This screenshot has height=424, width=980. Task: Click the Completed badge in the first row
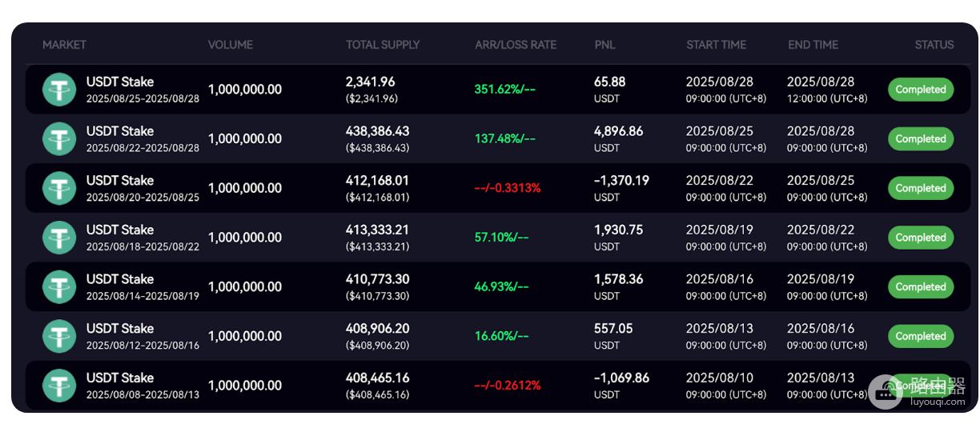(x=921, y=90)
